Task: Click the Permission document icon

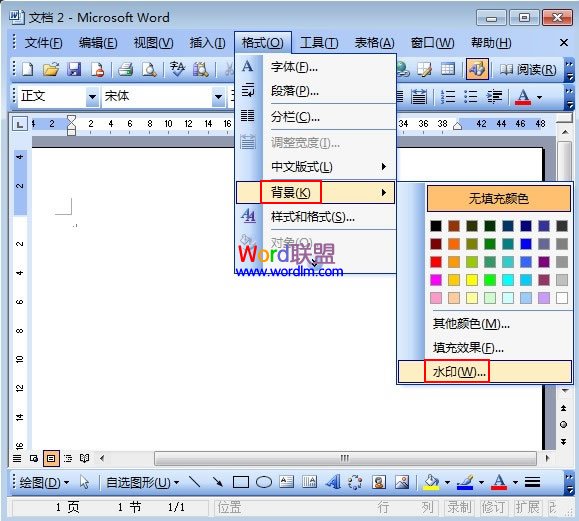Action: coord(97,69)
